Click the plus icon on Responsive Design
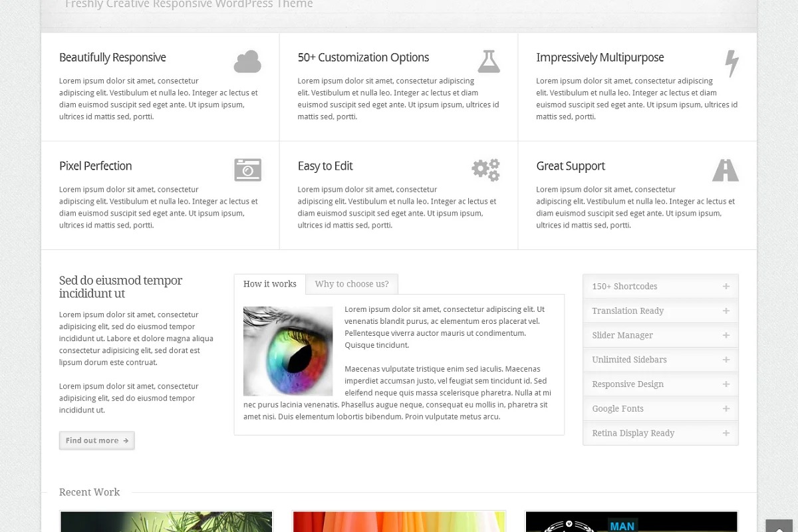 (726, 384)
